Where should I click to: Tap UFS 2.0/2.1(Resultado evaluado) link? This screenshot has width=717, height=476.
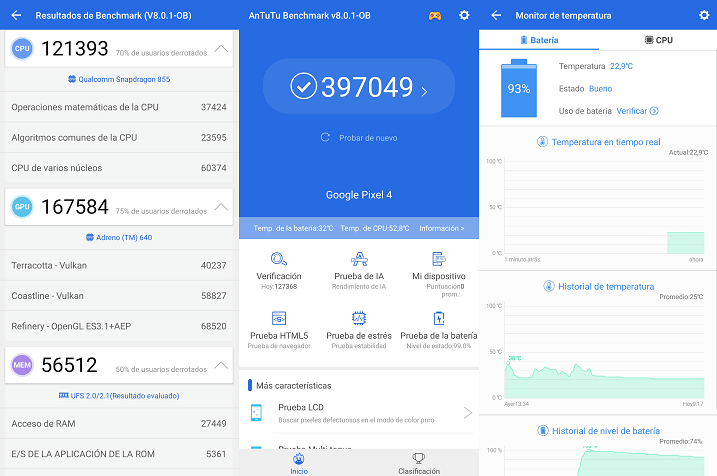tap(119, 396)
